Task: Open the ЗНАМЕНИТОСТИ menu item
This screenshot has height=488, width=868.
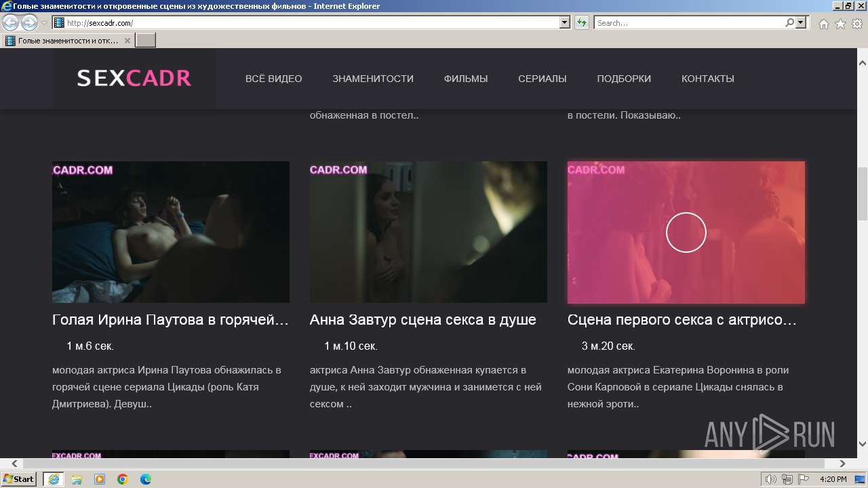Action: pos(373,79)
